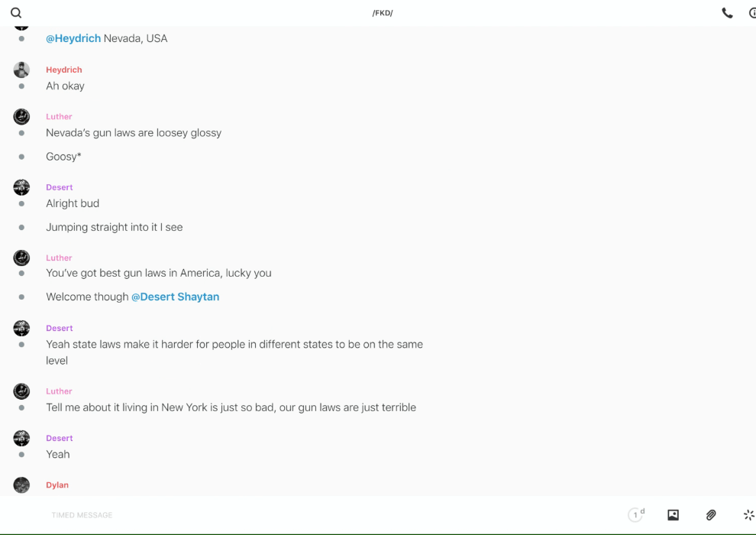Select Desert's name above 'Alright bud'

(x=60, y=187)
